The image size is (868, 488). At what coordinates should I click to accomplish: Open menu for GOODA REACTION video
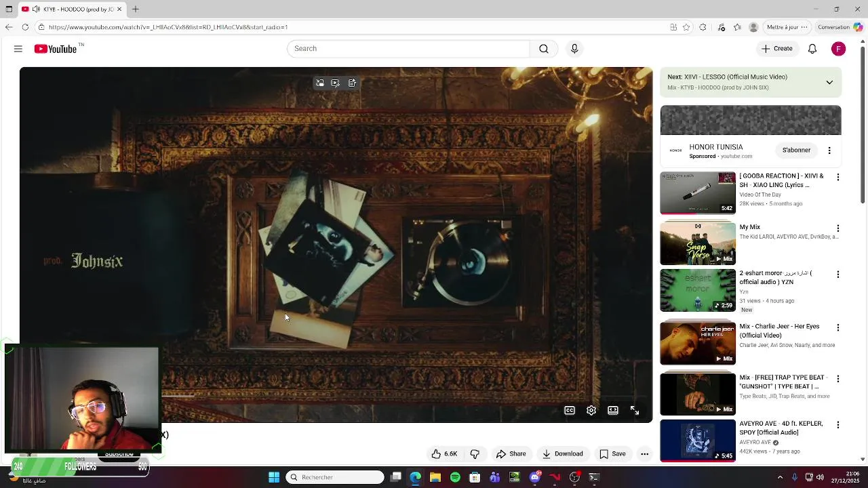coord(838,177)
